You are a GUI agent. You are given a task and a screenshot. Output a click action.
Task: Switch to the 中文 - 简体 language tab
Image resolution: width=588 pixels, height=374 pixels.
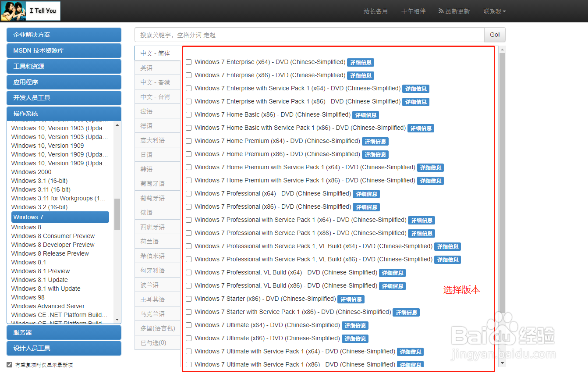(158, 53)
